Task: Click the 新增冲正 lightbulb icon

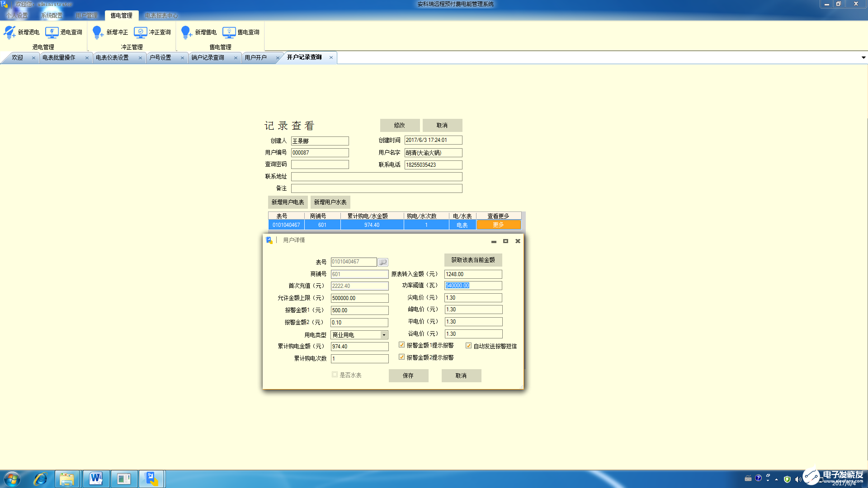Action: click(98, 32)
